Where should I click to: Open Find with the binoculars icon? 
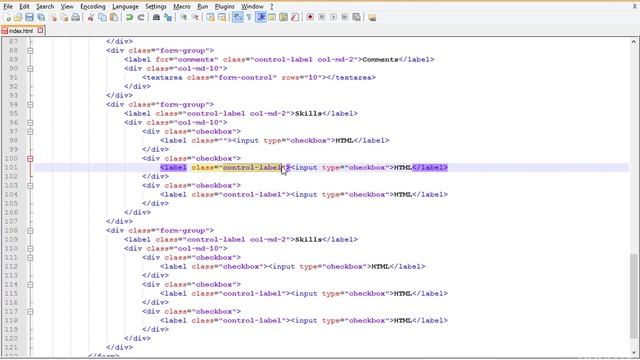click(x=156, y=18)
